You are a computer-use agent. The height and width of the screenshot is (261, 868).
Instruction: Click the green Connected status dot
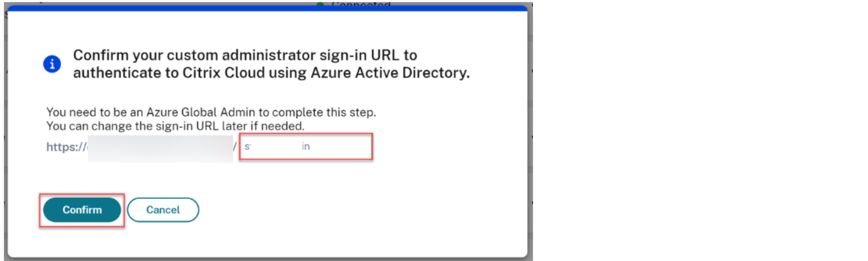(x=320, y=4)
